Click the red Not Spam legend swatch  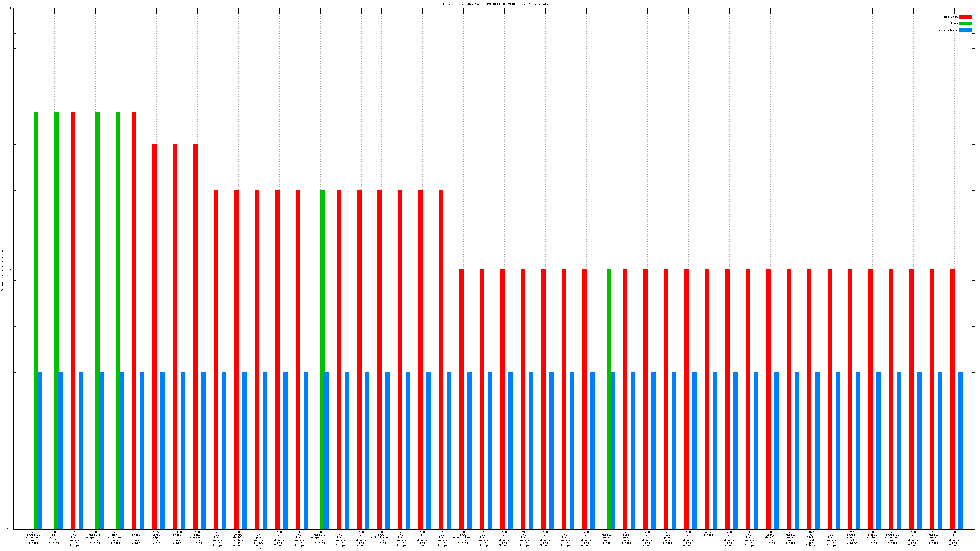tap(965, 17)
